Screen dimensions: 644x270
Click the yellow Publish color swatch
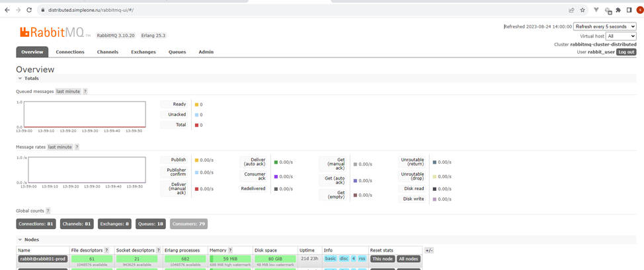click(197, 160)
